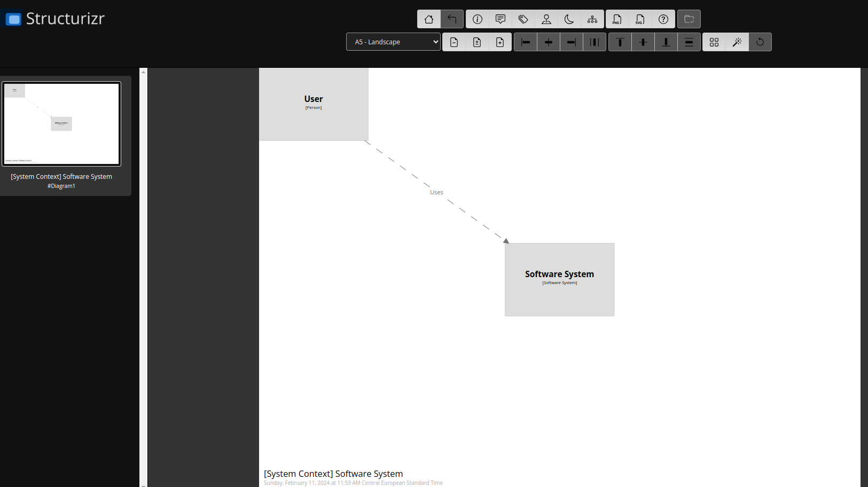Open the diagram information panel

[x=477, y=19]
